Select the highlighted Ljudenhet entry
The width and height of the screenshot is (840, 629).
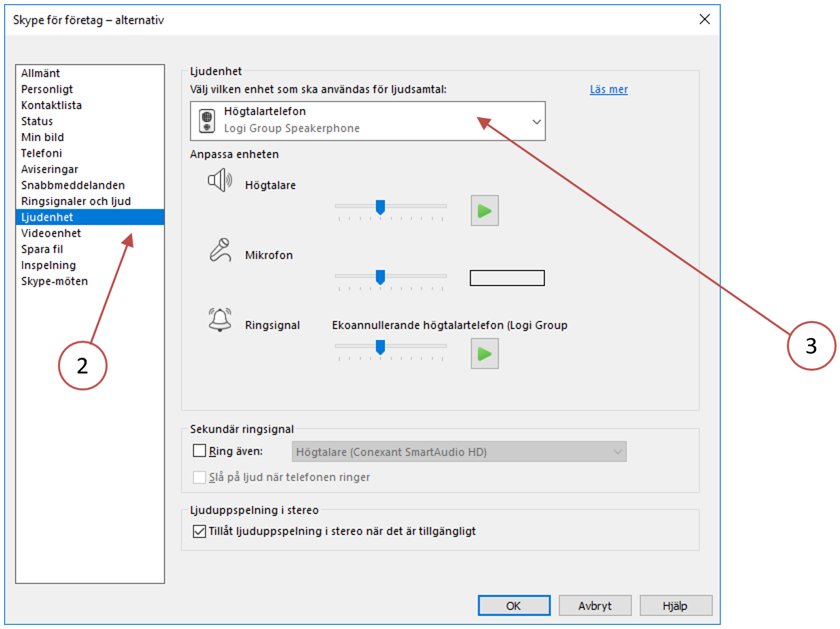90,217
